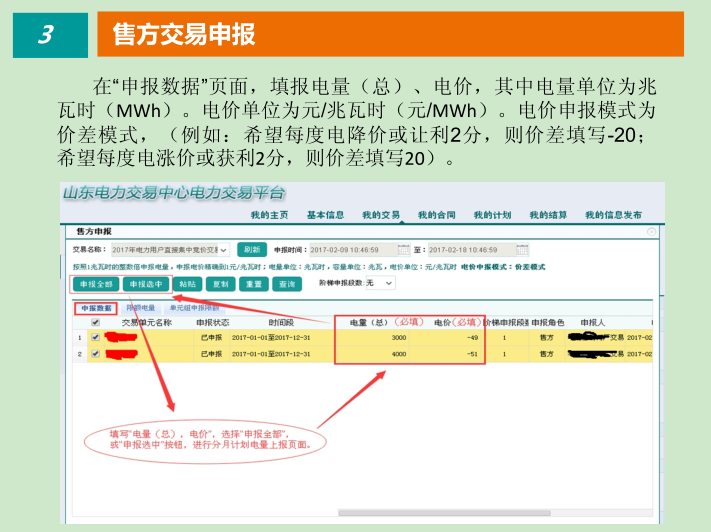Uncheck the checkbox in row 1
Image resolution: width=711 pixels, height=532 pixels.
click(96, 338)
